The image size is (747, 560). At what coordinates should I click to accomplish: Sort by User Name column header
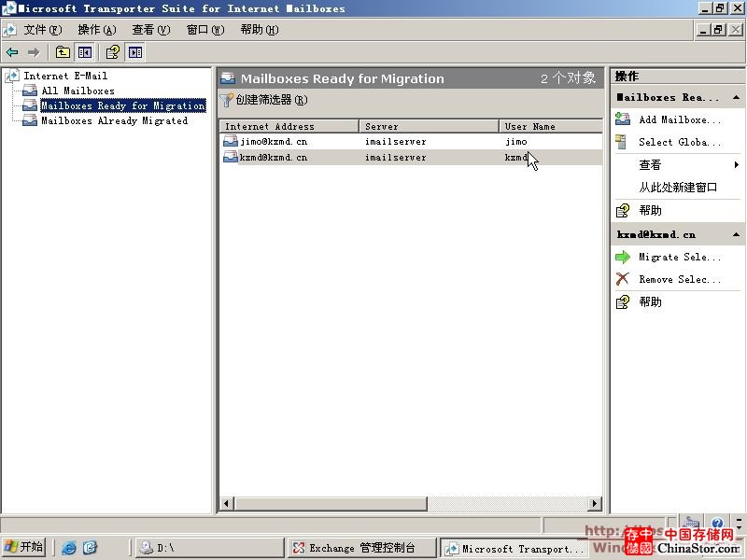[551, 126]
